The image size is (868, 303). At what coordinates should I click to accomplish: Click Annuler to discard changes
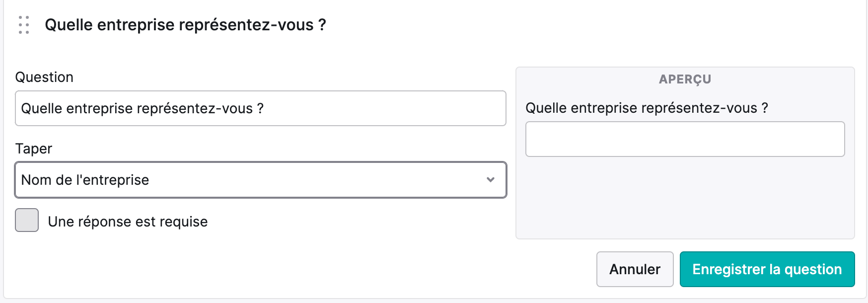pos(635,269)
